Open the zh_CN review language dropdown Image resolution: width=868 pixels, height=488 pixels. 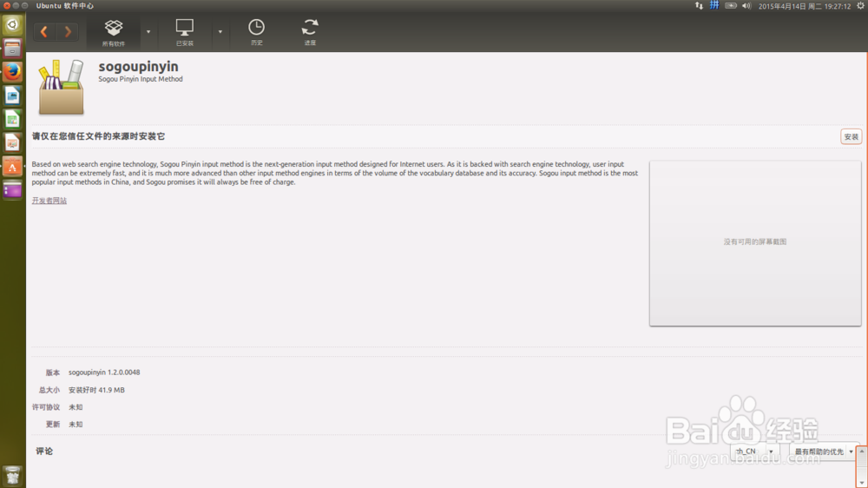tap(754, 452)
